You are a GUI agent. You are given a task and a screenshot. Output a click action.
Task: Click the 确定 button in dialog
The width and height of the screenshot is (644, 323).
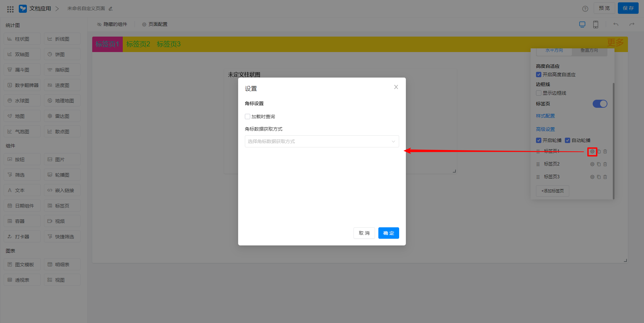(388, 233)
